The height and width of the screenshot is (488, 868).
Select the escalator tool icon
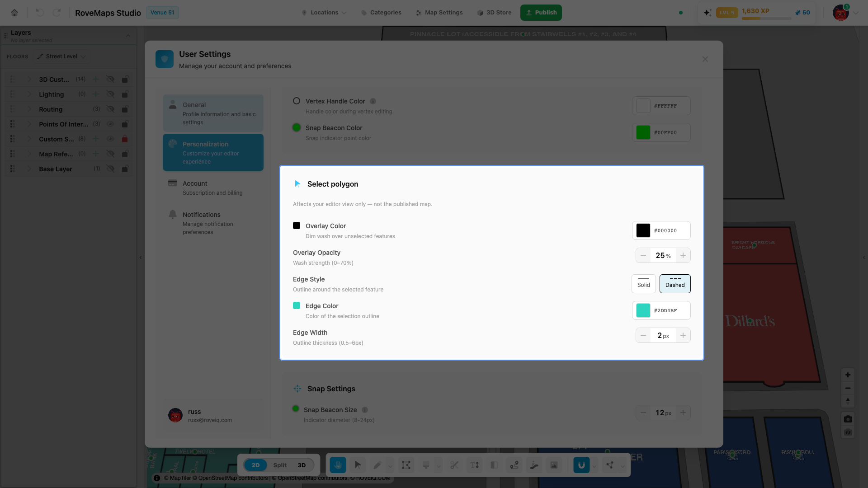pos(534,465)
